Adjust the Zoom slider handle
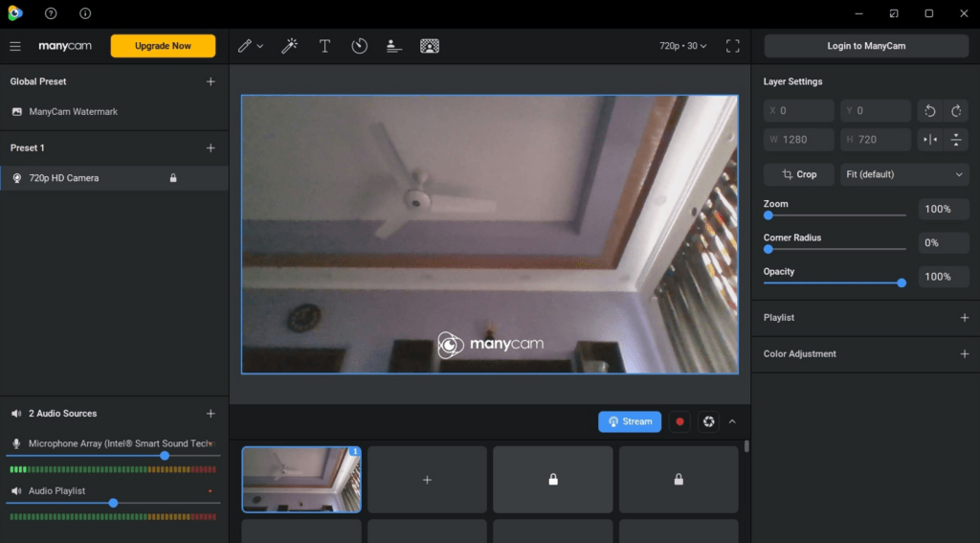980x543 pixels. click(768, 215)
